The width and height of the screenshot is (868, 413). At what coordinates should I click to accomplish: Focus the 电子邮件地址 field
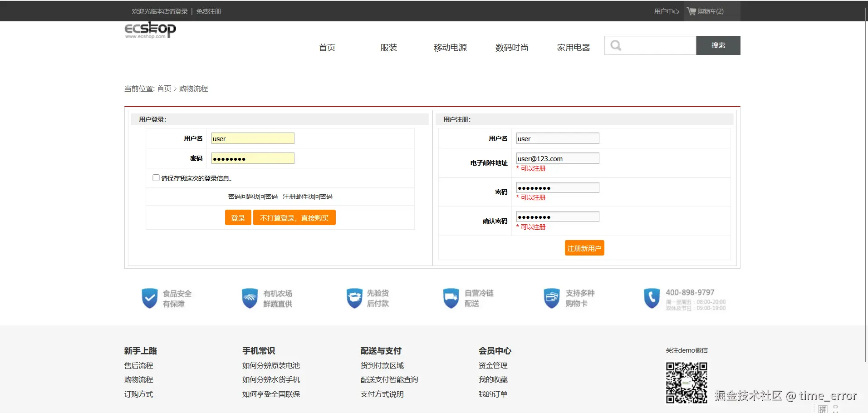[x=558, y=158]
